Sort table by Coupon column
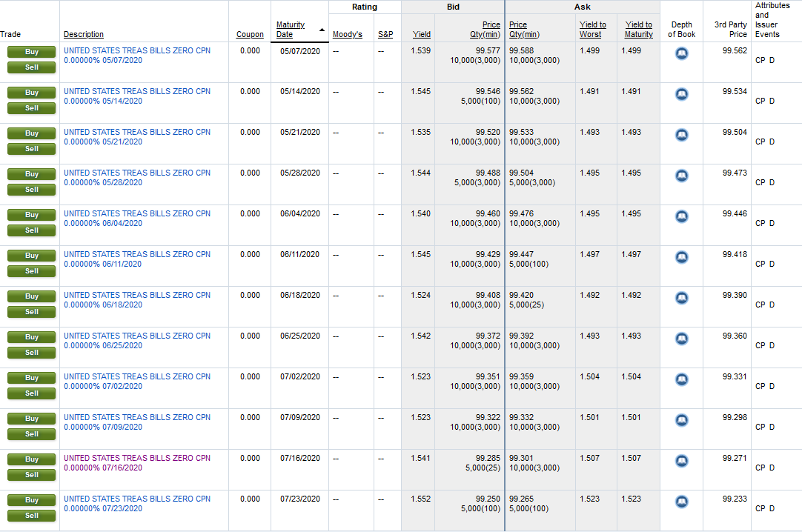Image resolution: width=802 pixels, height=532 pixels. click(250, 34)
